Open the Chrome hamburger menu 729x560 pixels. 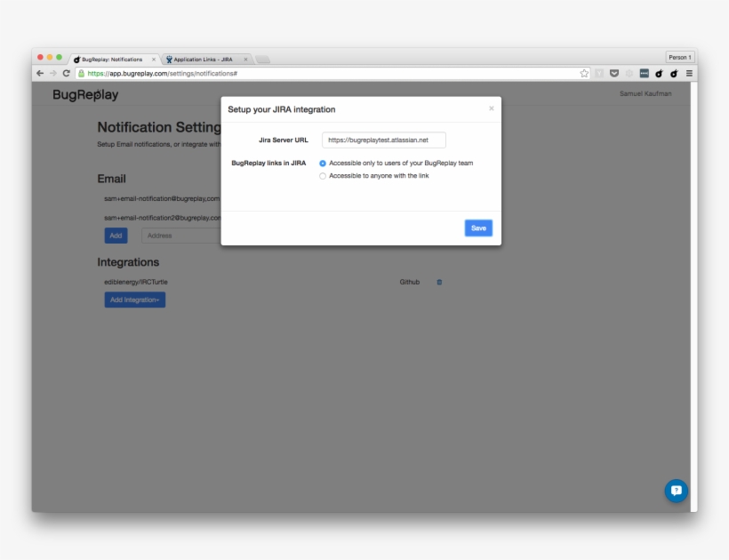click(689, 74)
